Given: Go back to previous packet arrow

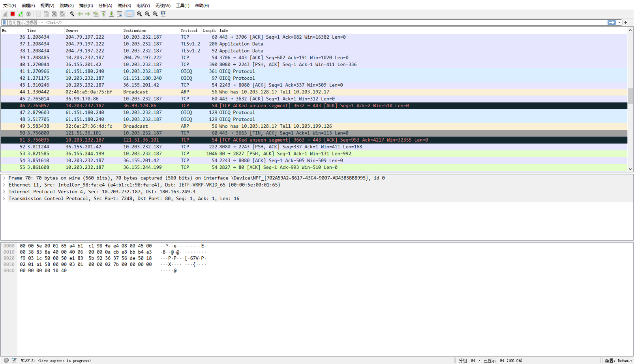Looking at the screenshot, I should [x=80, y=14].
